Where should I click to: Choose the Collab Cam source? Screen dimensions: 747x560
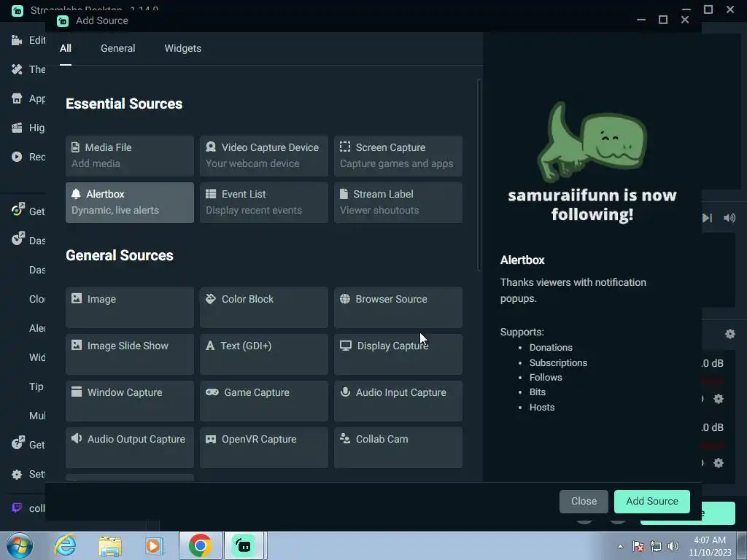[x=398, y=448]
